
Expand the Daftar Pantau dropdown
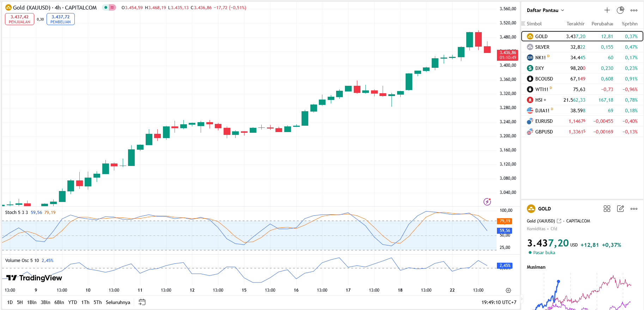tap(545, 10)
